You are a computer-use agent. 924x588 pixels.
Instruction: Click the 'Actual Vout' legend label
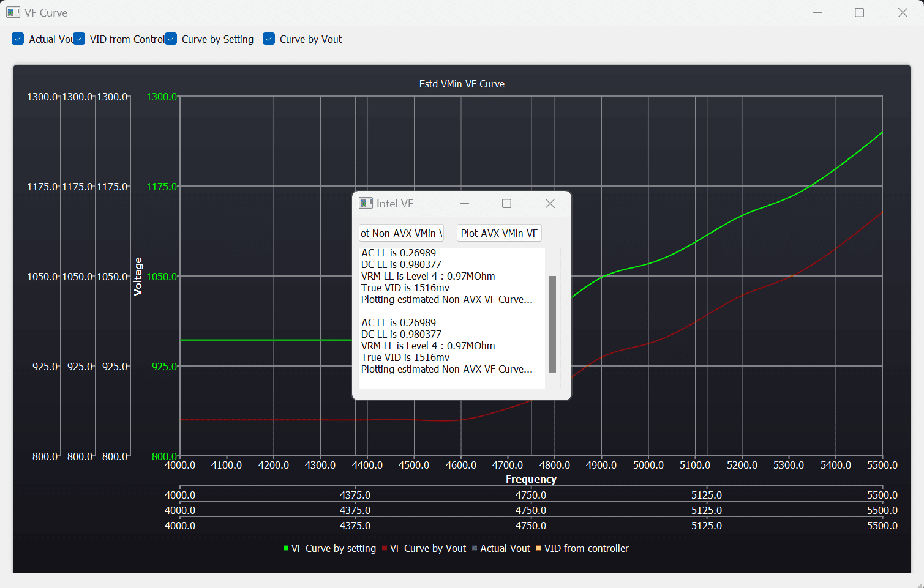click(x=505, y=548)
